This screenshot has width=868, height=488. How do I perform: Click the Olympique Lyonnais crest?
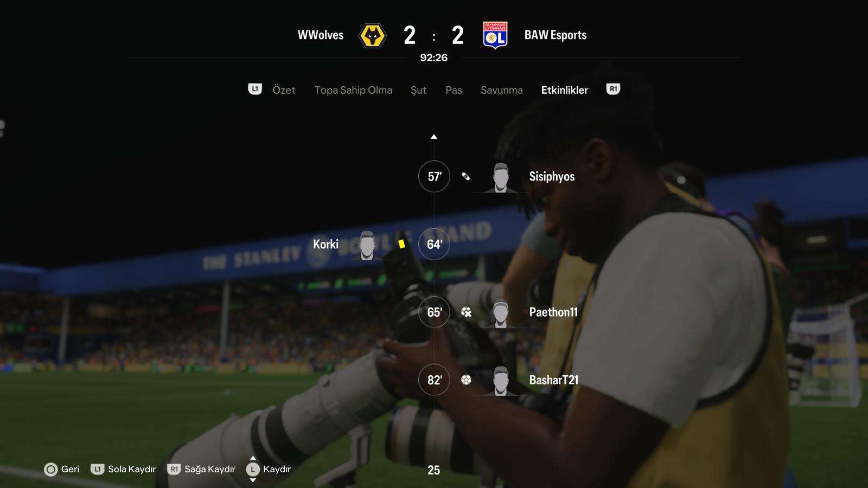coord(495,36)
